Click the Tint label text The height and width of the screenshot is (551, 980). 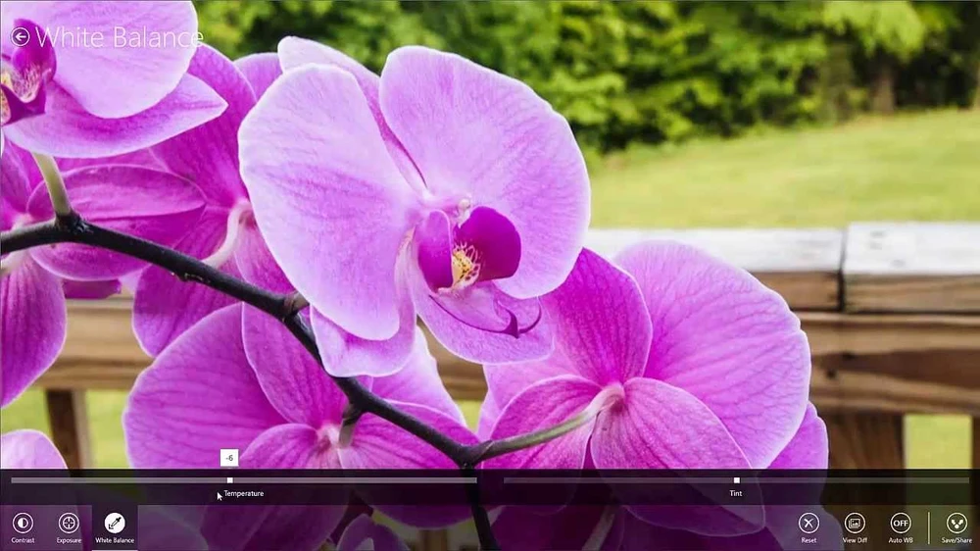[736, 493]
